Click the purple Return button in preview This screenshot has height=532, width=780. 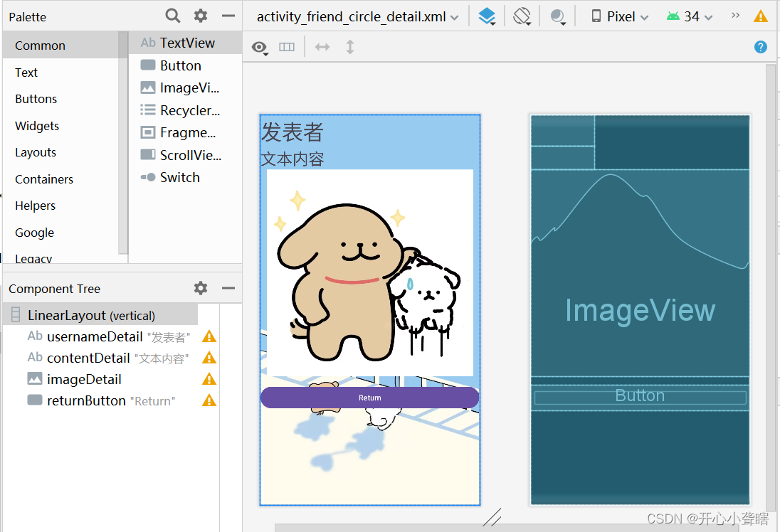(369, 398)
